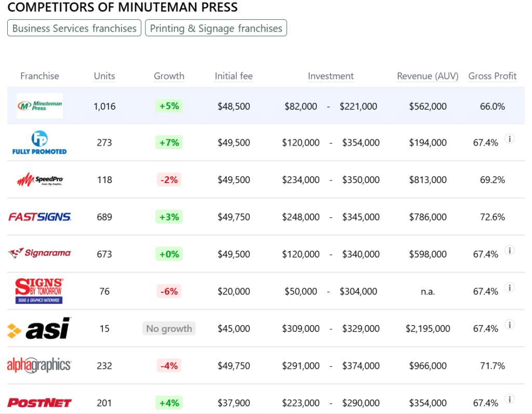Click the Revenue (AUV) column header
This screenshot has width=532, height=414.
[x=428, y=76]
